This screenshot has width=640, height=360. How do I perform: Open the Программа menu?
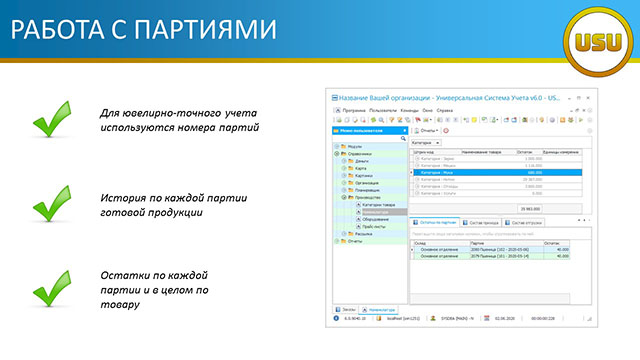[x=354, y=110]
